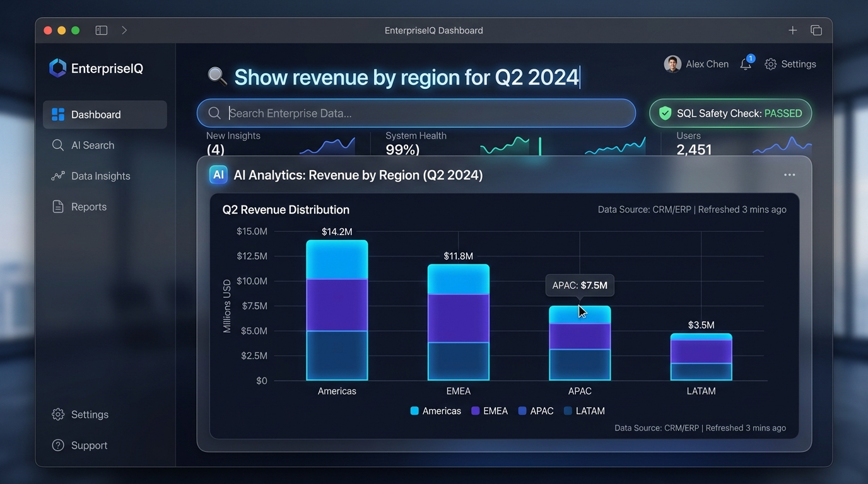Click the LATAM revenue bar
868x484 pixels.
[x=701, y=357]
